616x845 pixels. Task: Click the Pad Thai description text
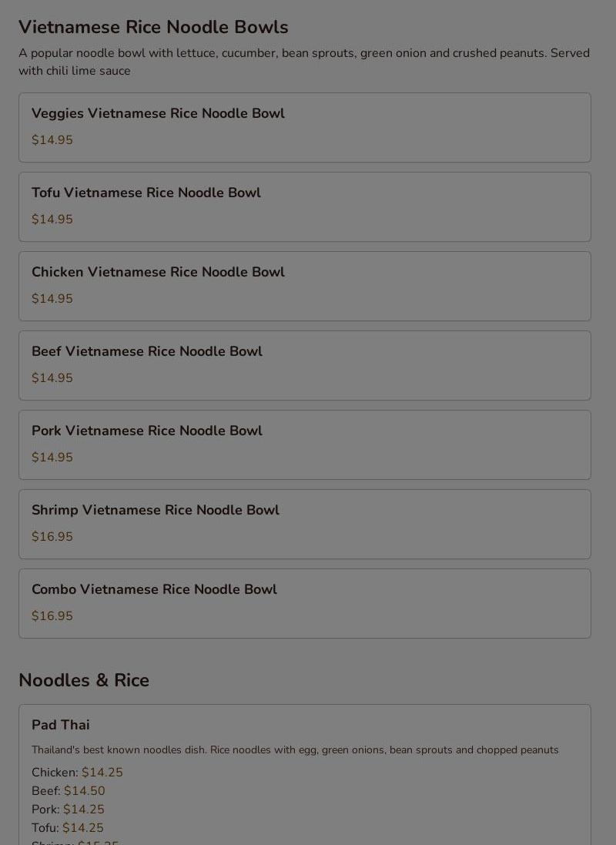pos(295,750)
